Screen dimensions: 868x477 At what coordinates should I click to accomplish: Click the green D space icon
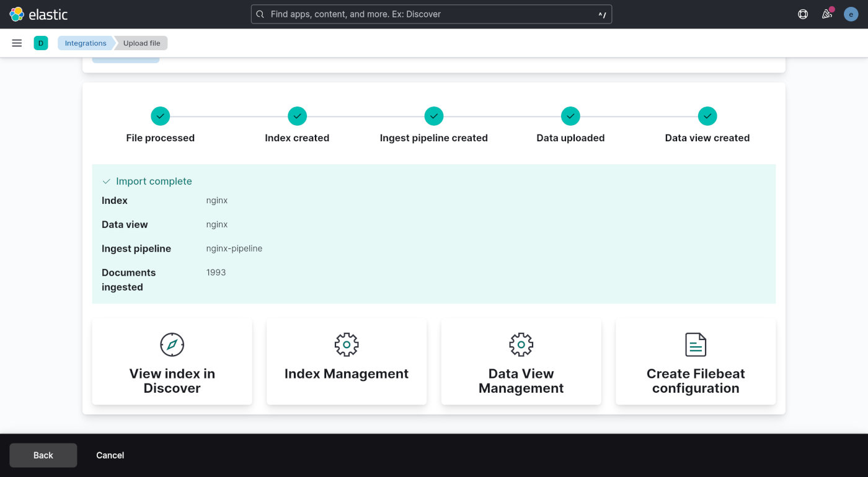[x=40, y=43]
